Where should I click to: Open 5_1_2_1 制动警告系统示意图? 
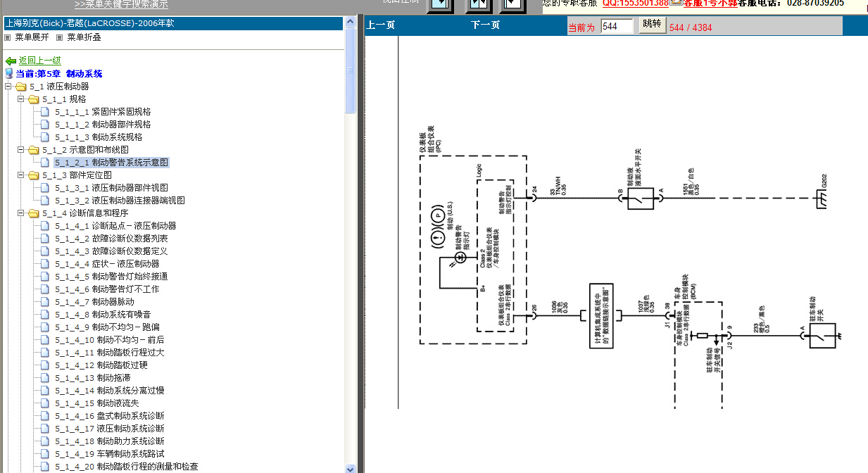[x=112, y=163]
